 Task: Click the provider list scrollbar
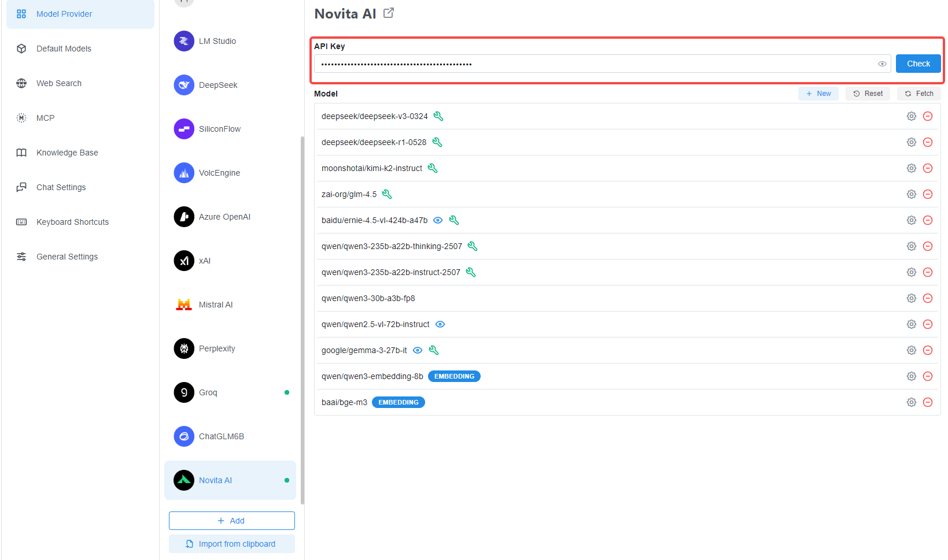coord(302,320)
